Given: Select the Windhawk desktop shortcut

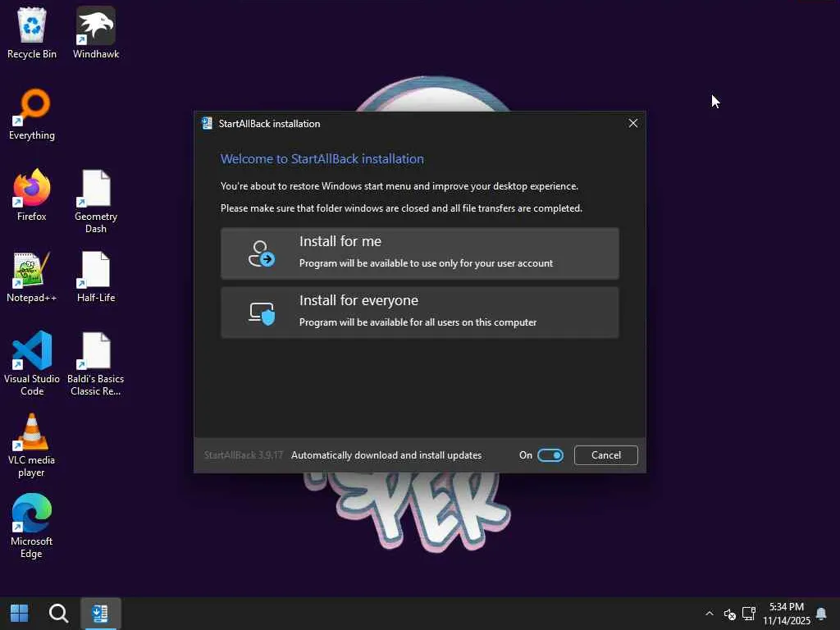Looking at the screenshot, I should (x=96, y=33).
